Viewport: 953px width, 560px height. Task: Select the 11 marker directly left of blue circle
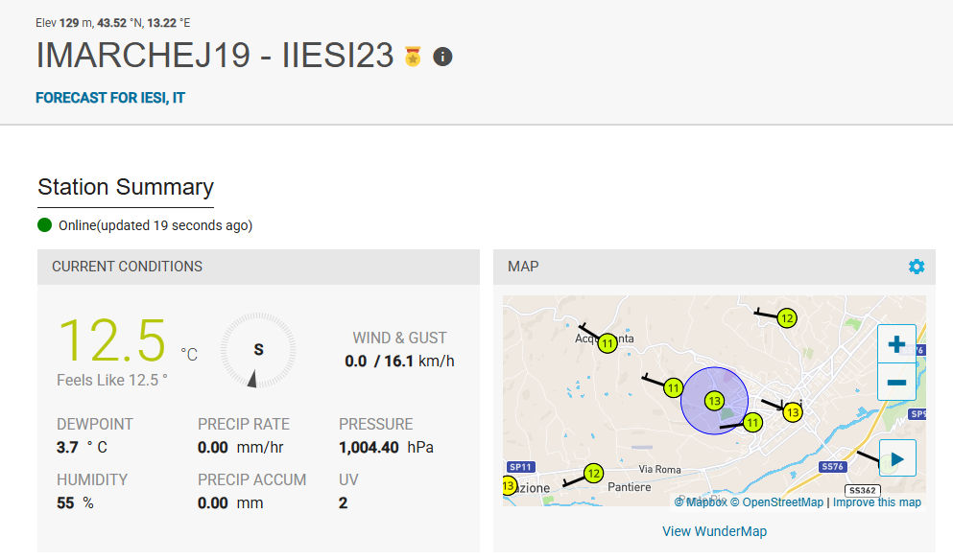(x=673, y=388)
